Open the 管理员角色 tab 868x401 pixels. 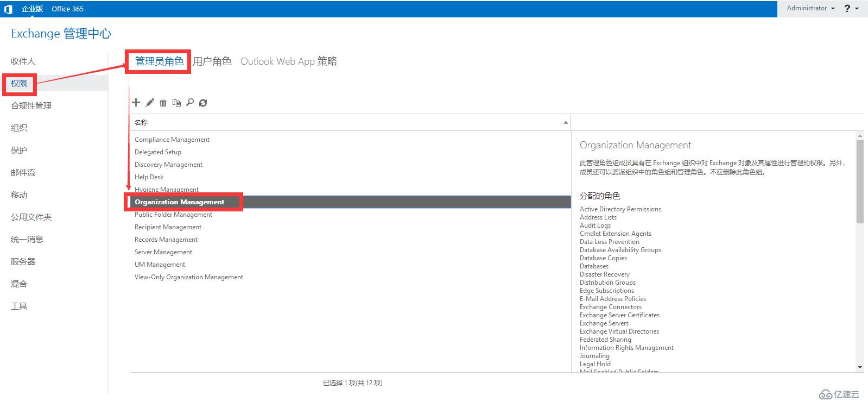159,61
